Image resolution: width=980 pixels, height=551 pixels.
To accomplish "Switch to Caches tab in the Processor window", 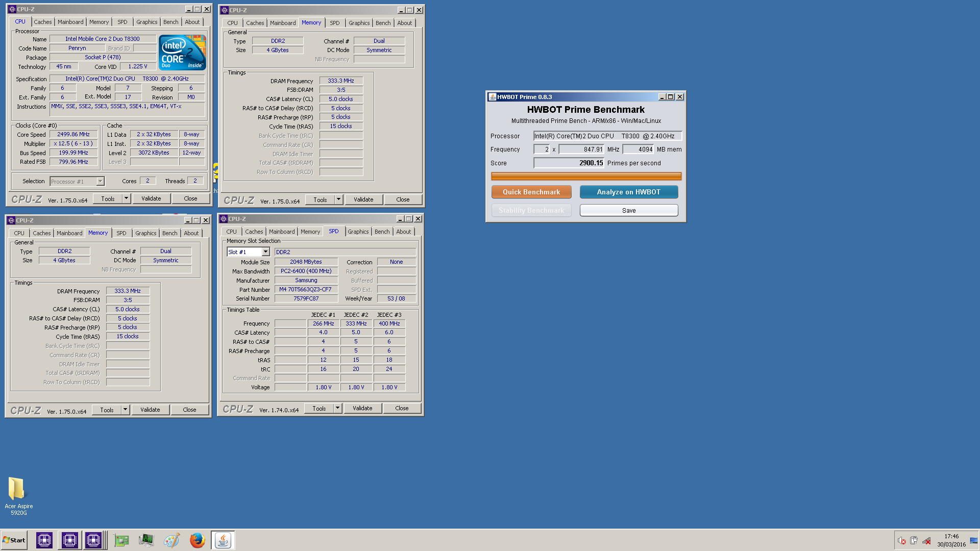I will pyautogui.click(x=43, y=22).
